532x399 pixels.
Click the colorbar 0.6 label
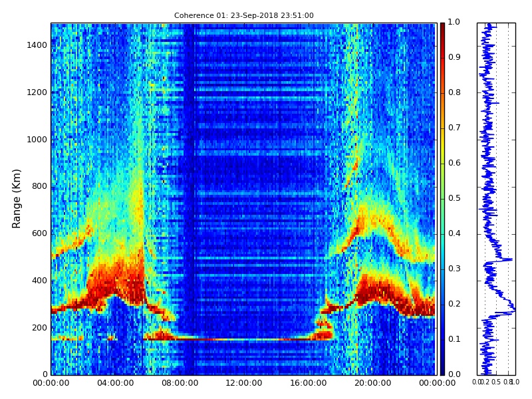point(454,163)
